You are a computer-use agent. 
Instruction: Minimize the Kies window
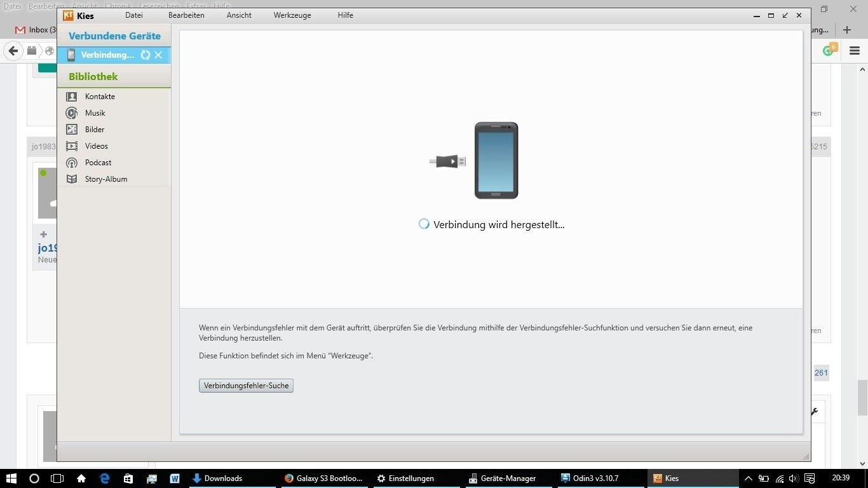(x=757, y=15)
